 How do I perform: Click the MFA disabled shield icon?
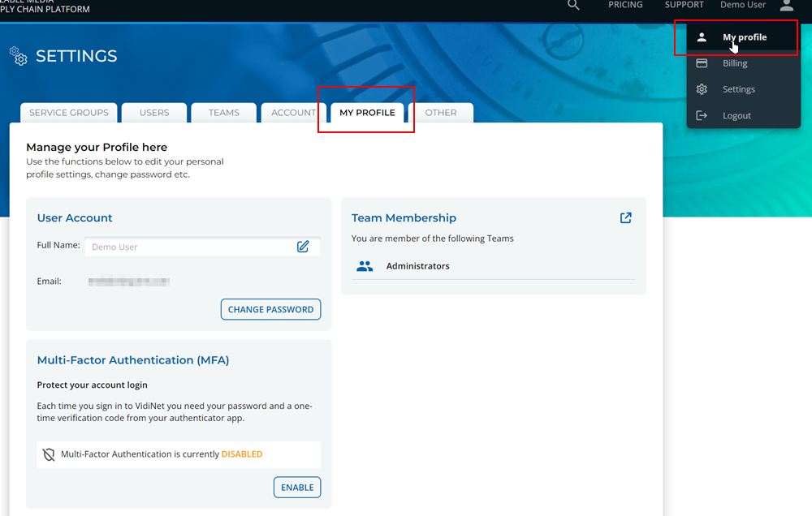click(49, 454)
